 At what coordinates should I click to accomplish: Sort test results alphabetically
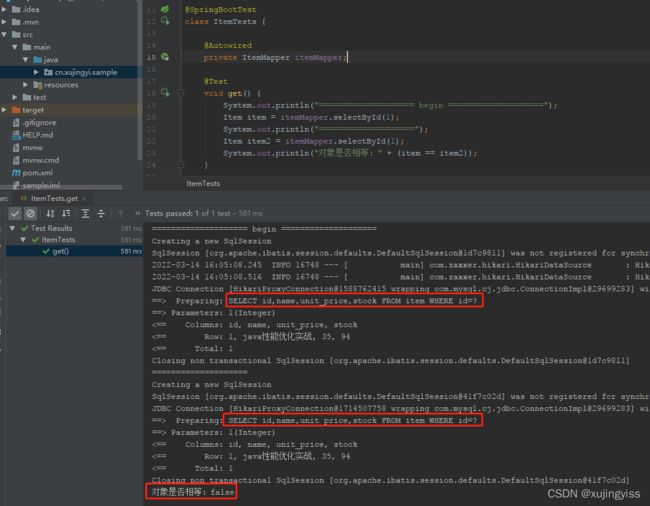[50, 213]
